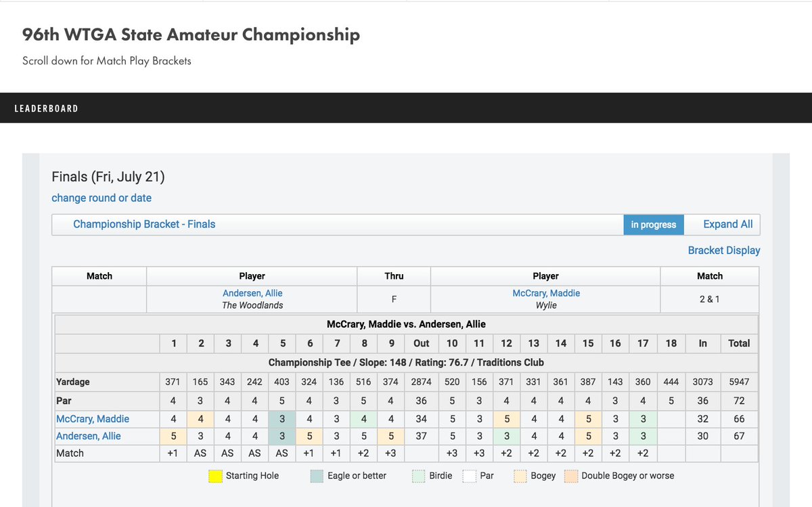812x507 pixels.
Task: Click the Thru column header
Action: pyautogui.click(x=394, y=276)
